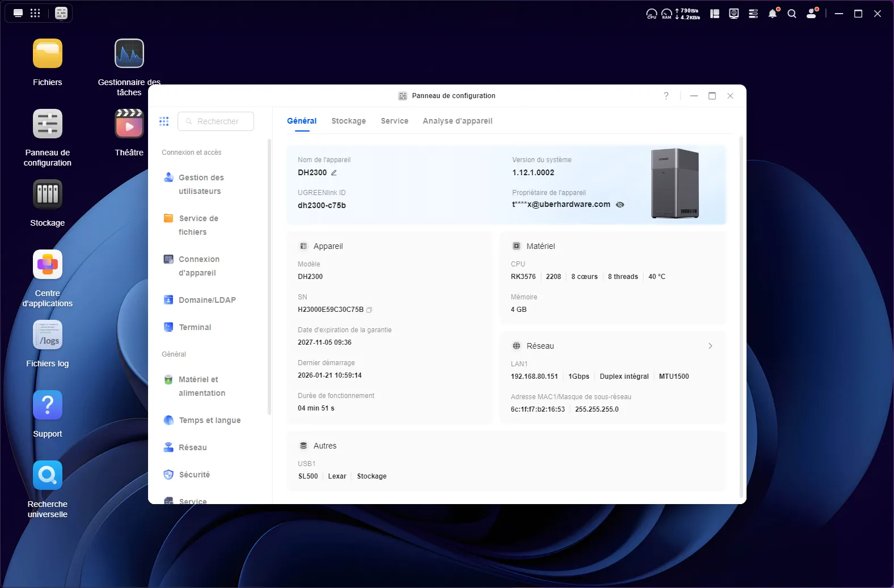The height and width of the screenshot is (588, 894).
Task: Click the notifications bell icon
Action: click(x=773, y=14)
